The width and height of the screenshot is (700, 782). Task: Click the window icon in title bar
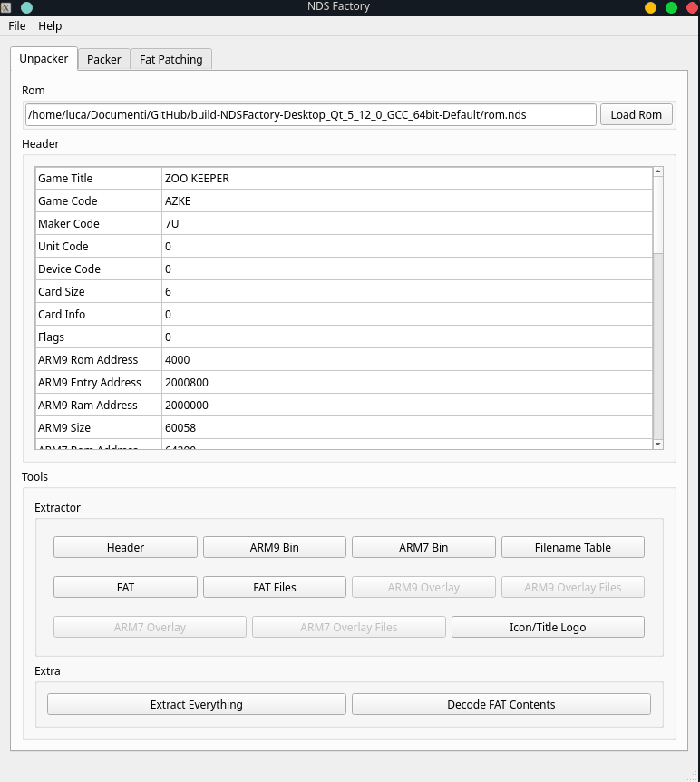7,7
